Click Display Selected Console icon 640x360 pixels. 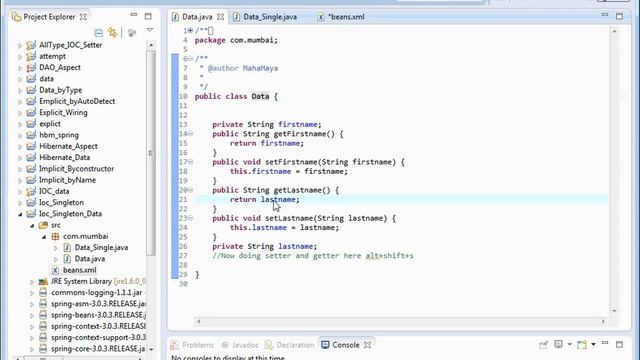point(558,344)
